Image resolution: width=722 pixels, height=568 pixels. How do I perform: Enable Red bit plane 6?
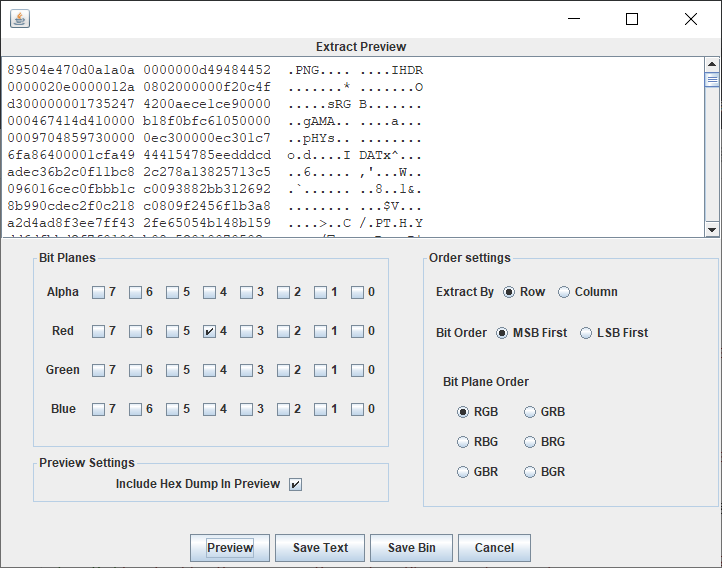[135, 331]
